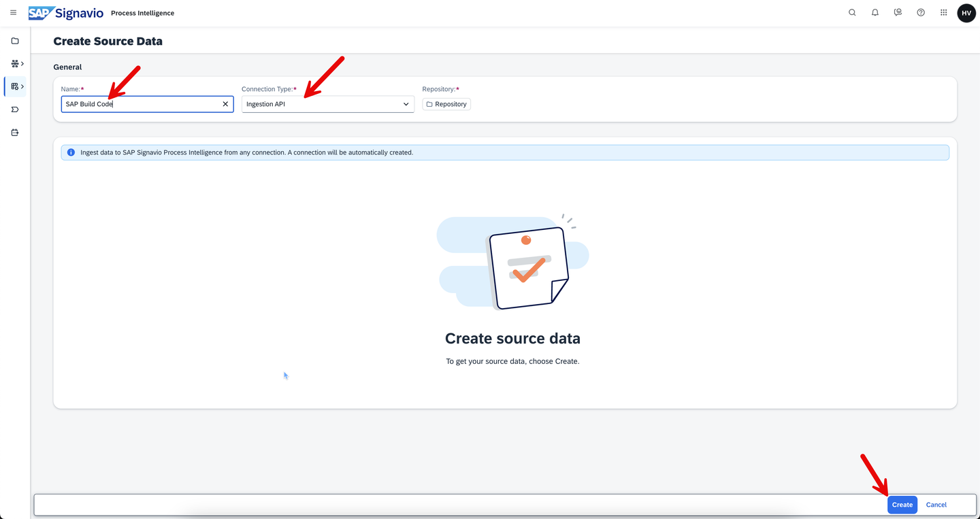The image size is (980, 519).
Task: Open the product switcher grid icon
Action: [943, 13]
